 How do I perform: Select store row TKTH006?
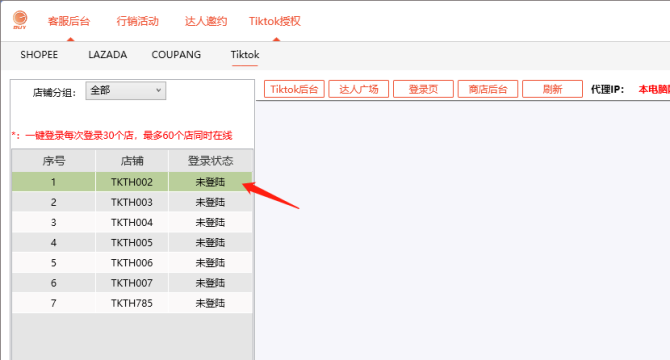tap(132, 263)
